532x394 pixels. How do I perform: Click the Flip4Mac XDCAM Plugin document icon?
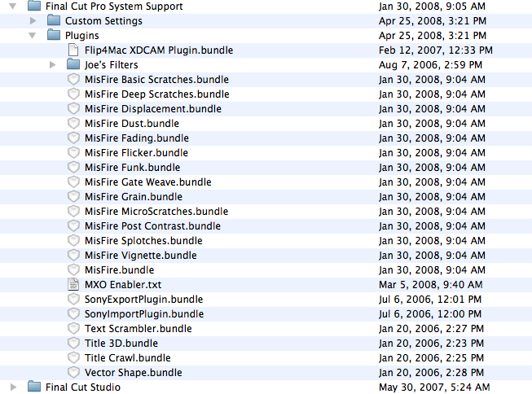[74, 50]
